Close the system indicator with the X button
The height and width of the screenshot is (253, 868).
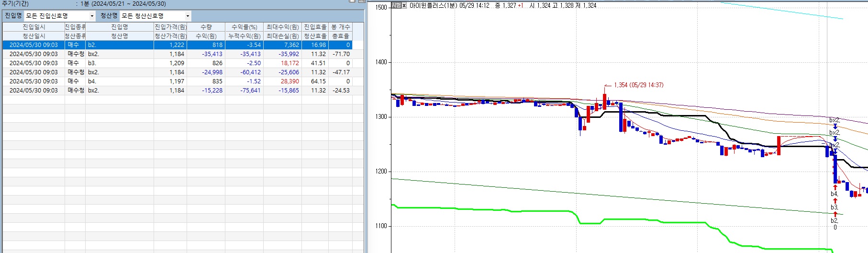coord(404,5)
